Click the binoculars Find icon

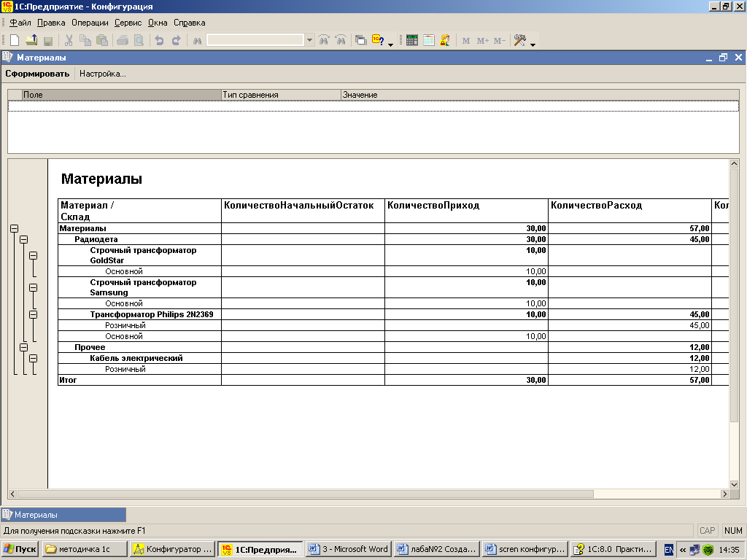click(197, 41)
